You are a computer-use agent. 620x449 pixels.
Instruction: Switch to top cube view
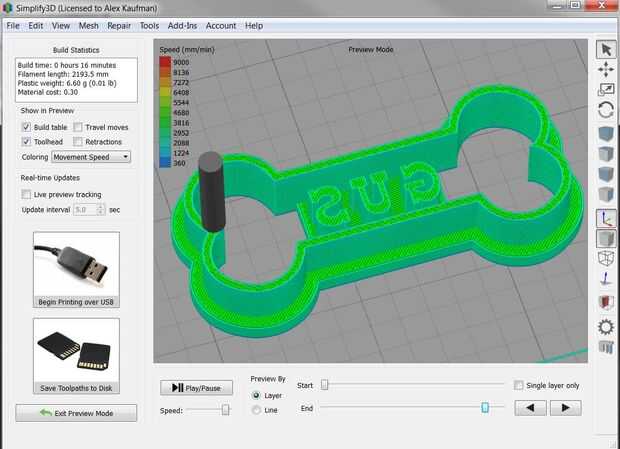point(606,154)
